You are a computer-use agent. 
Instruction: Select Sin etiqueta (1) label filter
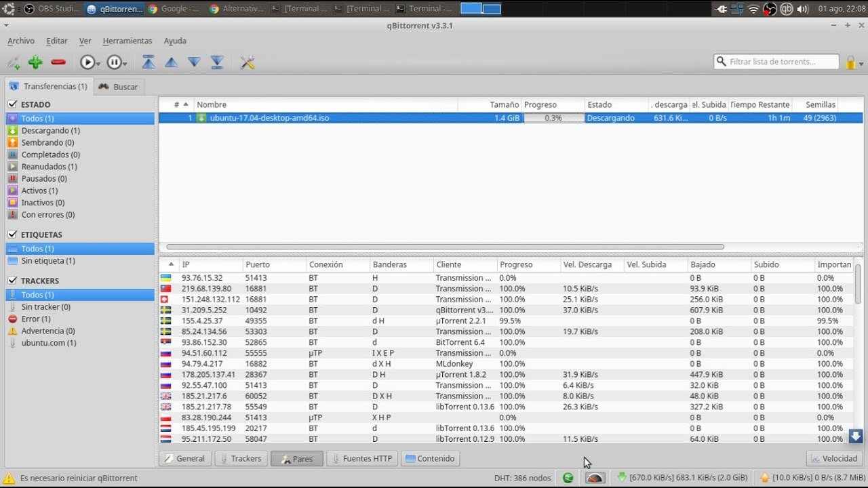point(80,260)
